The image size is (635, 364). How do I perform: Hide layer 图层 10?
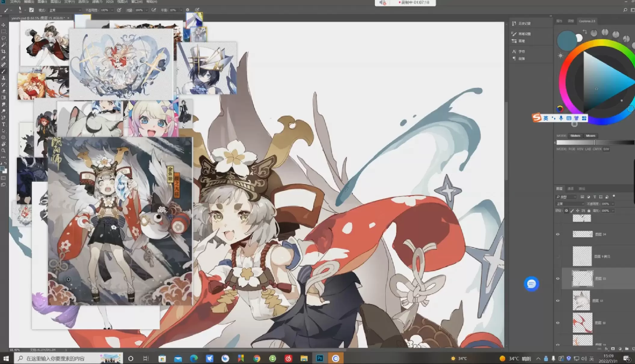click(x=558, y=323)
